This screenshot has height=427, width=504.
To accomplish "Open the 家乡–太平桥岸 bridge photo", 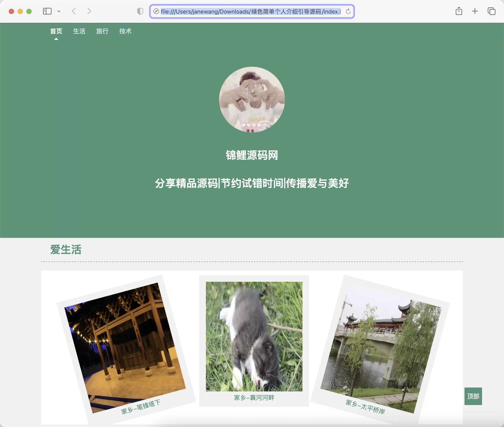I will 381,348.
